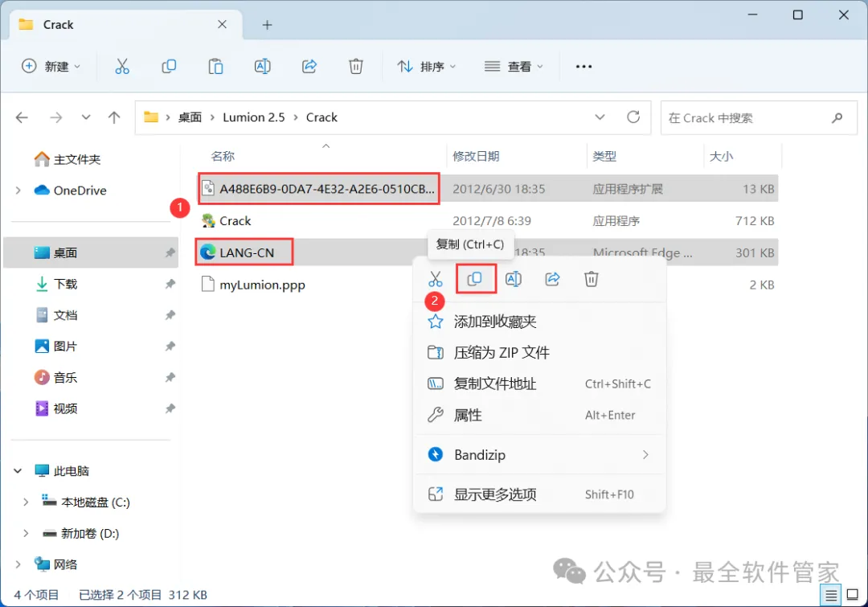
Task: Select the Crack window tab
Action: click(125, 24)
